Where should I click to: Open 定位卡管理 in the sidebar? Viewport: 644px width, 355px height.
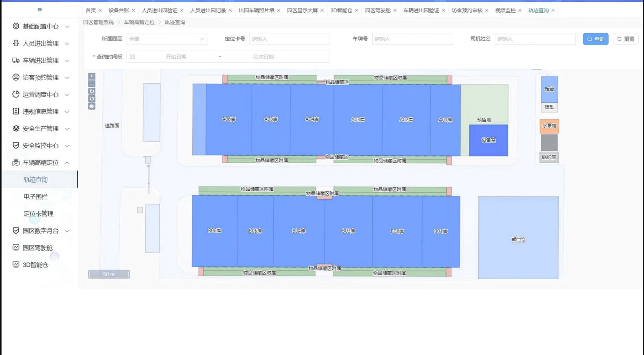pyautogui.click(x=38, y=214)
